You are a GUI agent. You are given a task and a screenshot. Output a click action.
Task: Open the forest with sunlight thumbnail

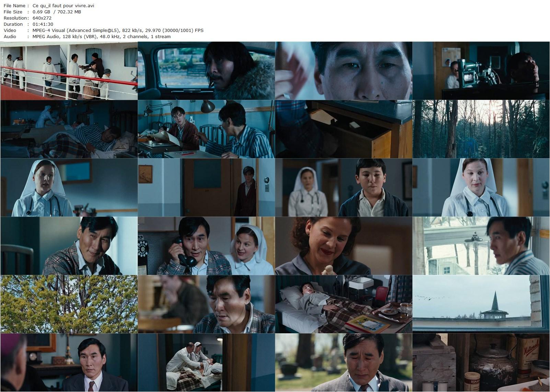coord(481,129)
